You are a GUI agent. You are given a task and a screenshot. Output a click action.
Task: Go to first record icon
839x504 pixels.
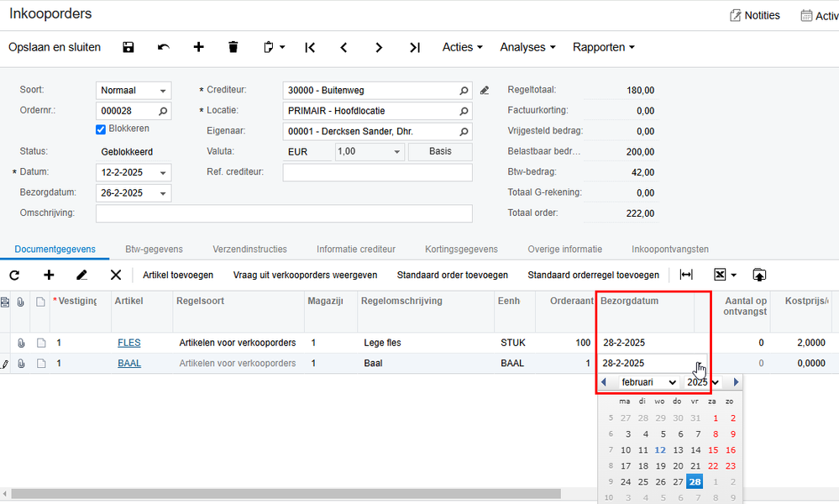[x=310, y=48]
